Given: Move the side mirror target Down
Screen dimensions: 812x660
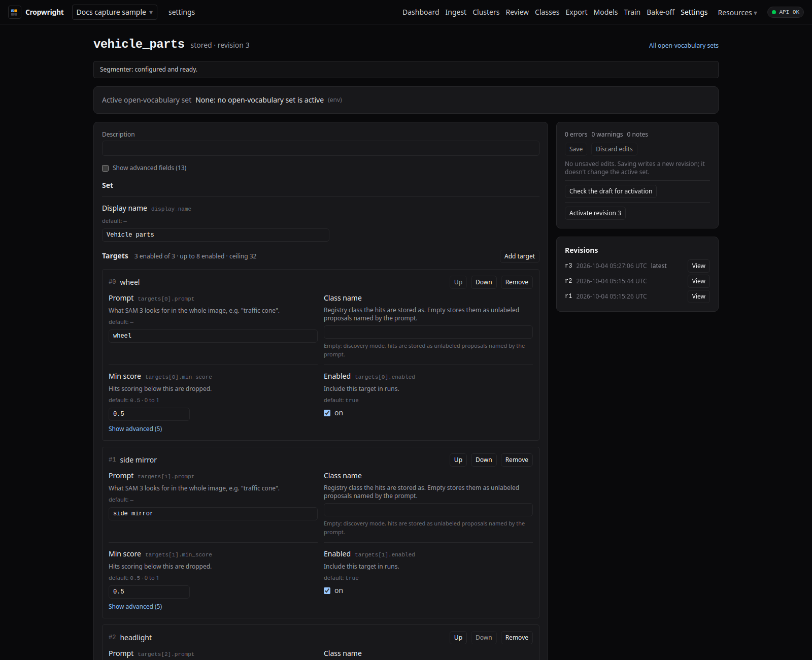Looking at the screenshot, I should [x=484, y=460].
